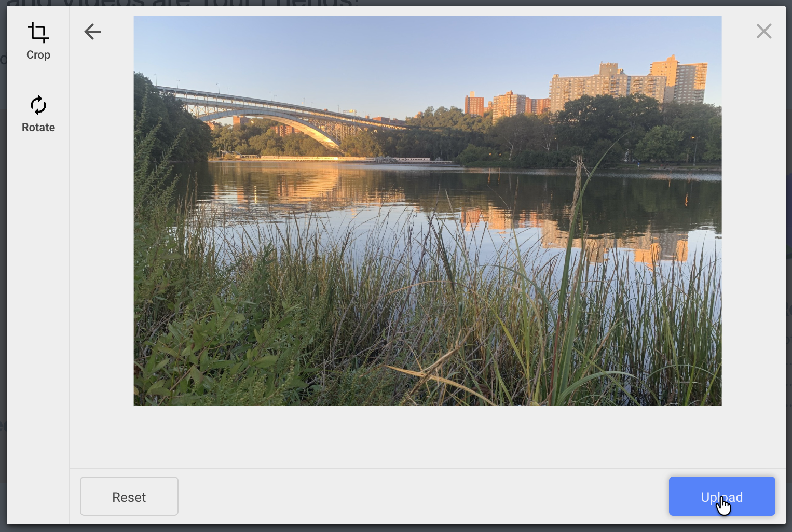The width and height of the screenshot is (792, 532).
Task: Upload the edited photo
Action: click(722, 496)
